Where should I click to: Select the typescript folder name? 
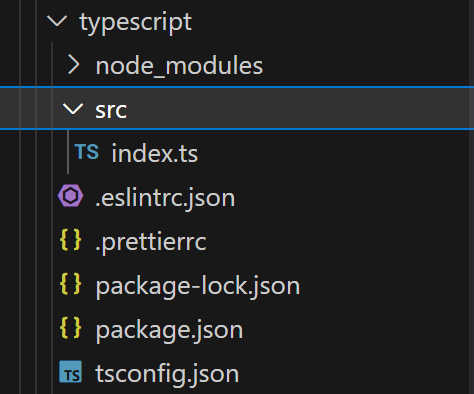coord(135,23)
